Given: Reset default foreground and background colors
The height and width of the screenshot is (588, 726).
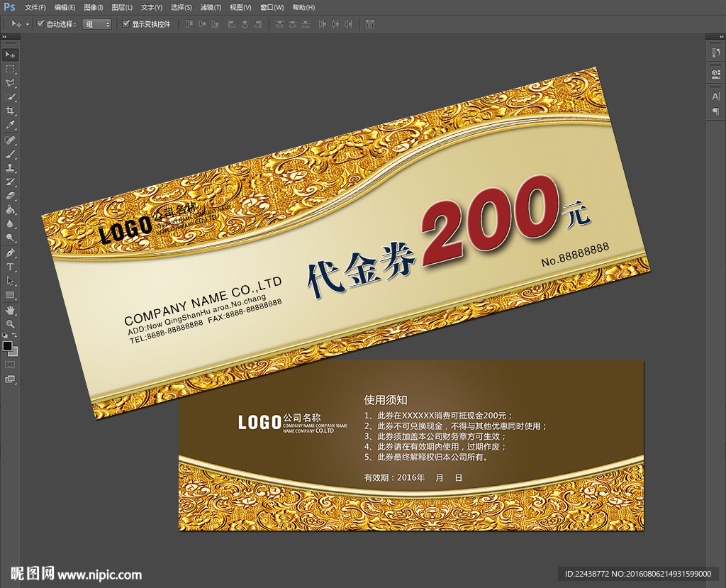Looking at the screenshot, I should pyautogui.click(x=5, y=335).
